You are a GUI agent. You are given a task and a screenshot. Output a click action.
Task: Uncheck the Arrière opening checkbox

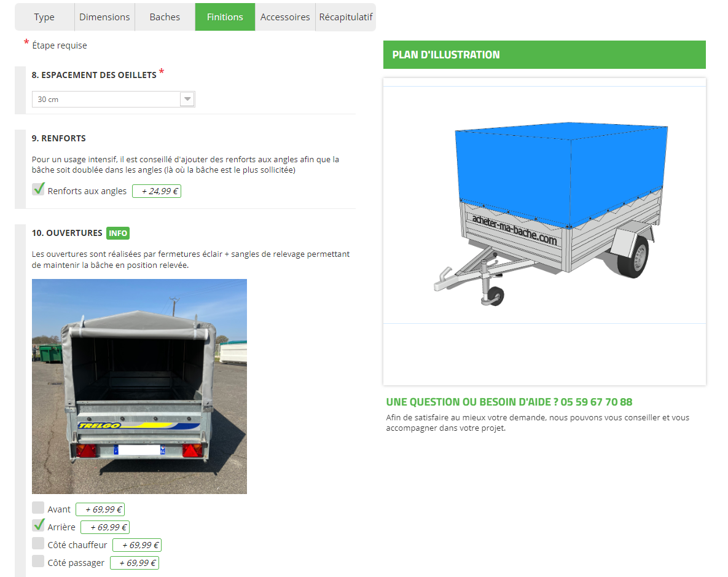[x=39, y=525]
